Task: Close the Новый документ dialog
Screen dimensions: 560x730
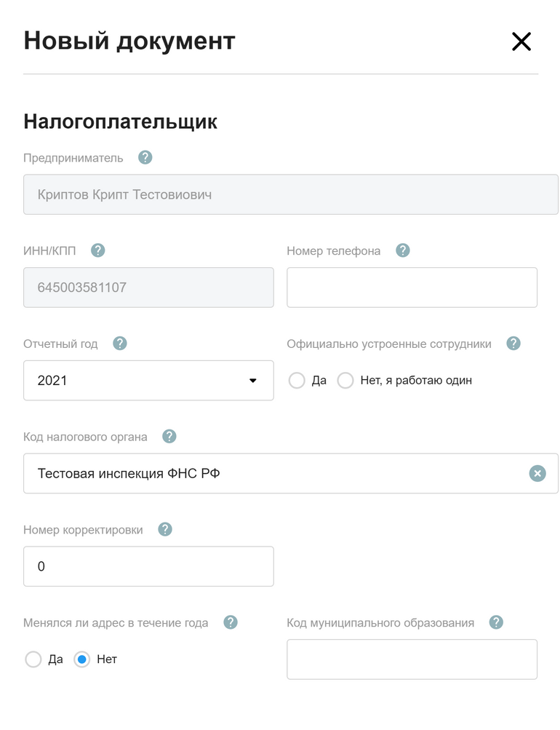Action: (x=521, y=41)
